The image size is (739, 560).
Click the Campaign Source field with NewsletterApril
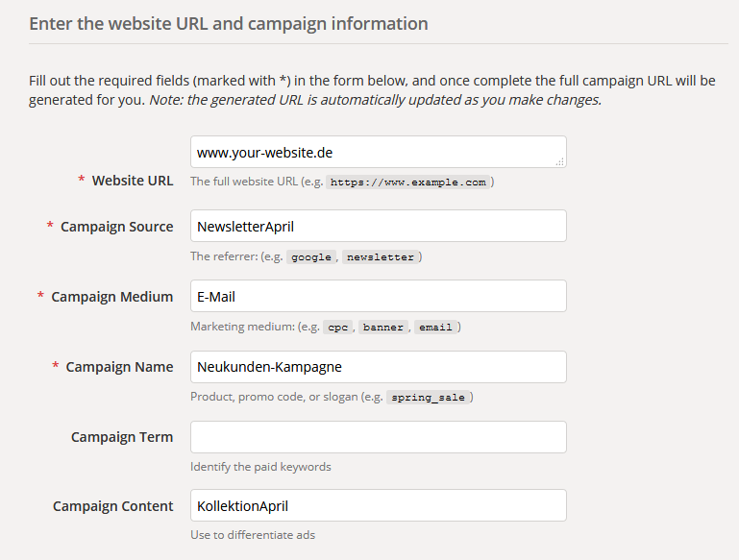click(x=378, y=226)
